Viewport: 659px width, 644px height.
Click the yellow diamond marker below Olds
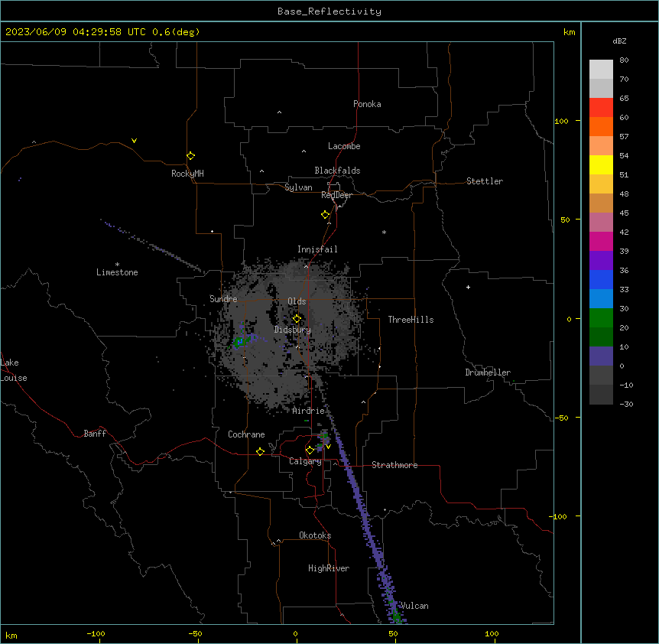point(297,319)
